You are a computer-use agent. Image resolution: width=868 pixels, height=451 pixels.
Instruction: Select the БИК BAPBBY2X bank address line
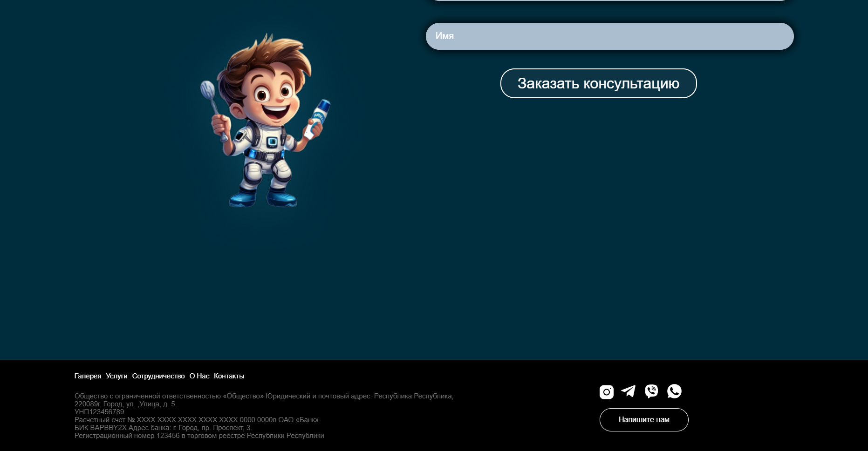click(163, 428)
